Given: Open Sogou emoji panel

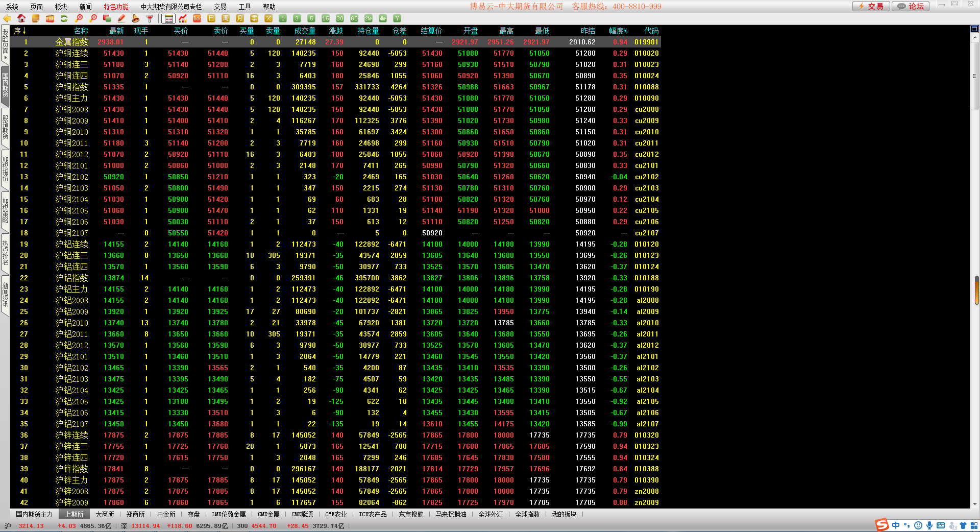Looking at the screenshot, I should tap(918, 525).
